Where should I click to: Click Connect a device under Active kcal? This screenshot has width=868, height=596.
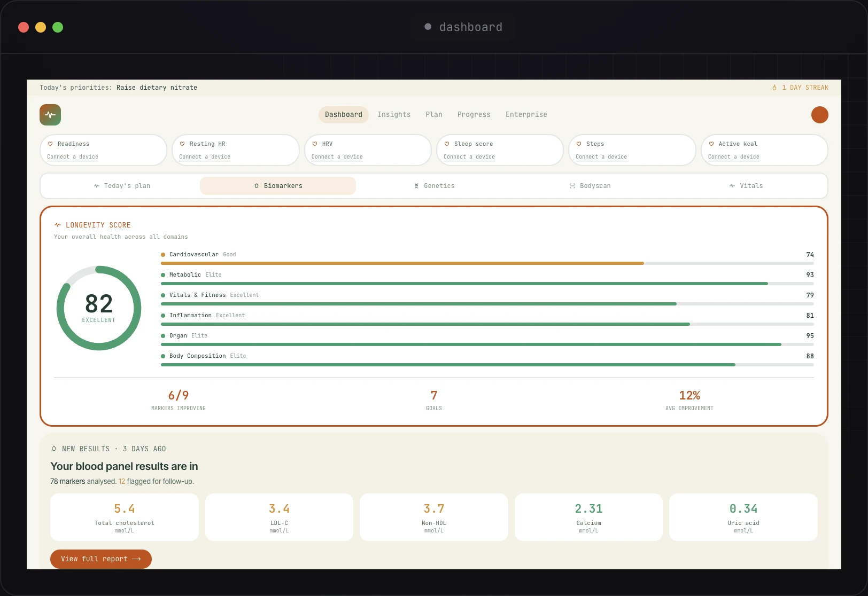[x=734, y=157]
